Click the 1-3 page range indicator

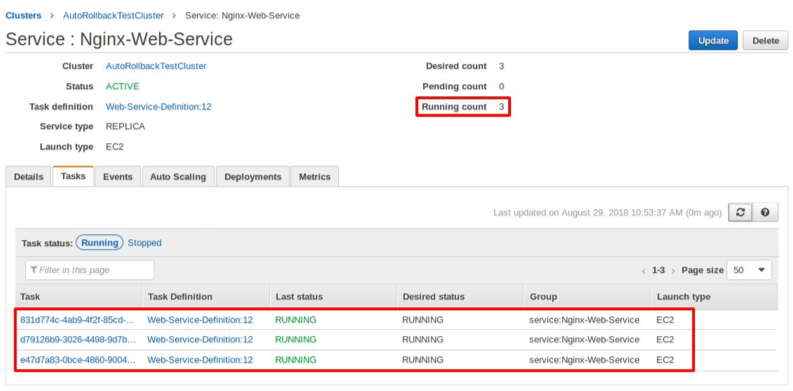tap(658, 270)
